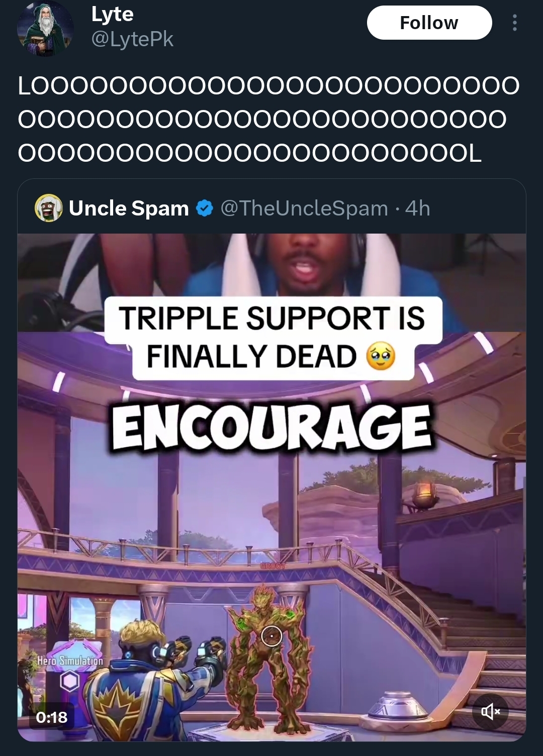Open the quoted tweet 4h timestamp
This screenshot has height=756, width=543.
pyautogui.click(x=417, y=208)
